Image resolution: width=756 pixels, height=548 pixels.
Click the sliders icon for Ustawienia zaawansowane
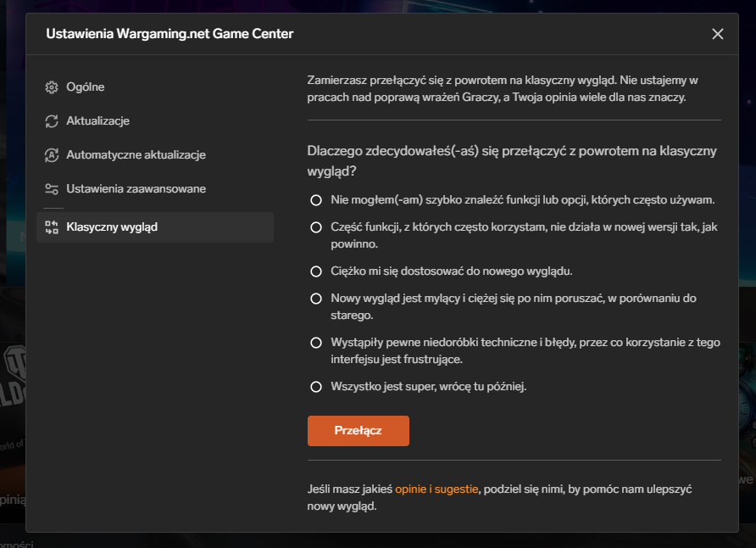52,189
